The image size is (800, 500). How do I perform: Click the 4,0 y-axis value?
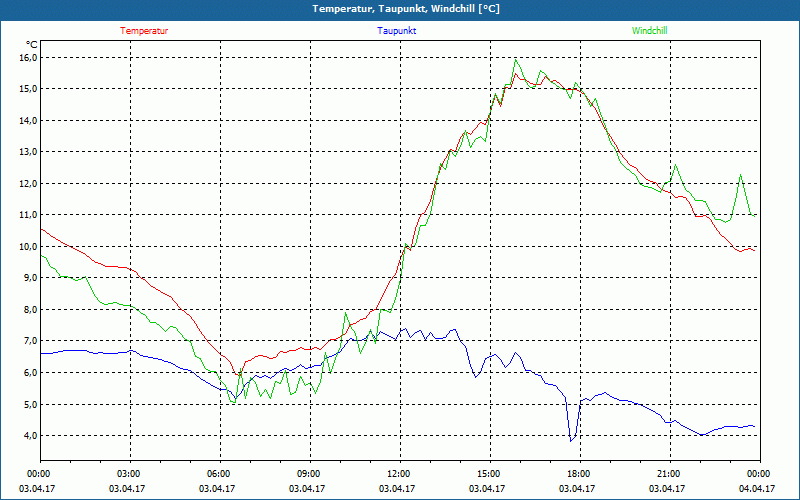pyautogui.click(x=31, y=436)
